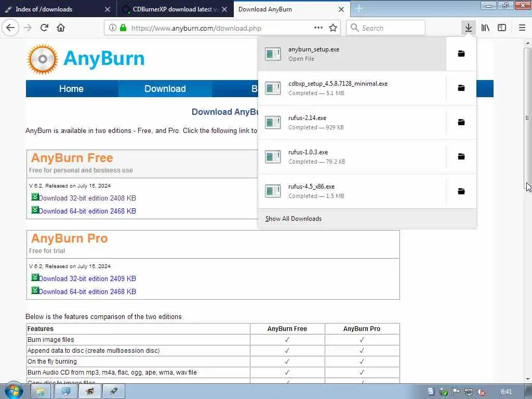
Task: Open containing folder for rufus-1.0.3.exe
Action: point(461,156)
